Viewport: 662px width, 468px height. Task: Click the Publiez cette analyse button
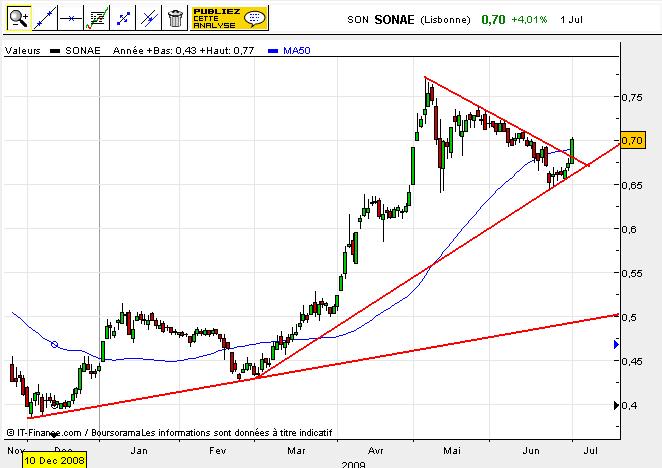click(x=229, y=18)
